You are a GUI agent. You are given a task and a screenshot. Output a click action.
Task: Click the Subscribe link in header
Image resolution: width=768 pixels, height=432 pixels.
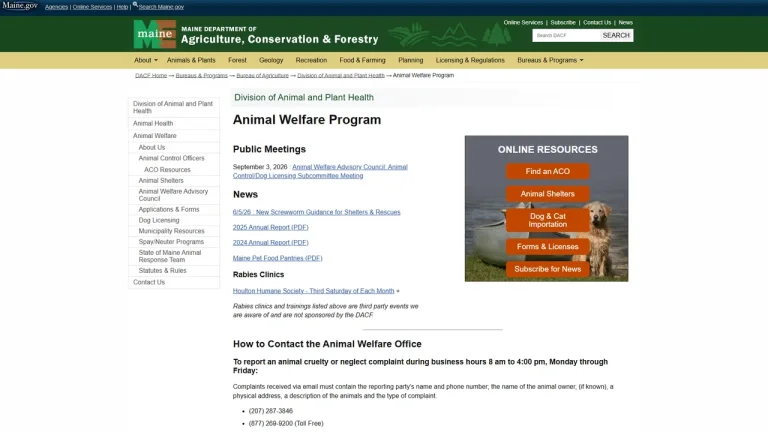(563, 23)
